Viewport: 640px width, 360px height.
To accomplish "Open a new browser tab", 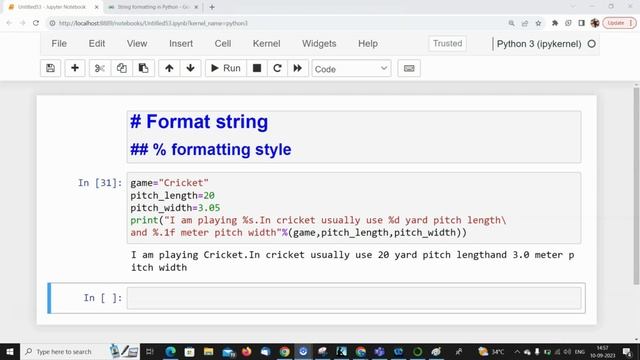I will point(212,7).
